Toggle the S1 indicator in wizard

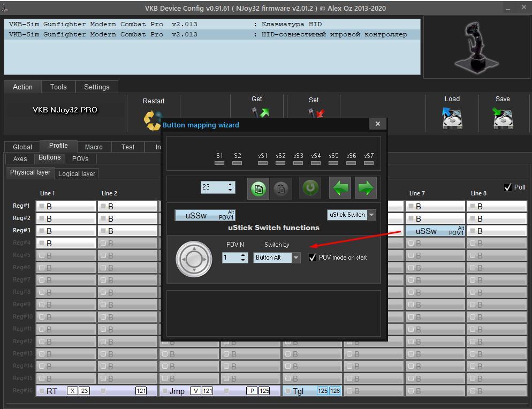[219, 163]
